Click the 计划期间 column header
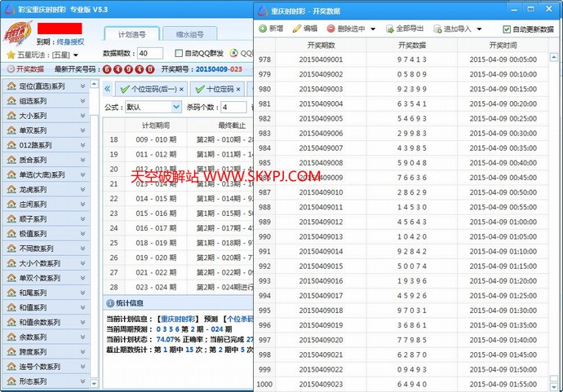The image size is (563, 392). coord(156,126)
